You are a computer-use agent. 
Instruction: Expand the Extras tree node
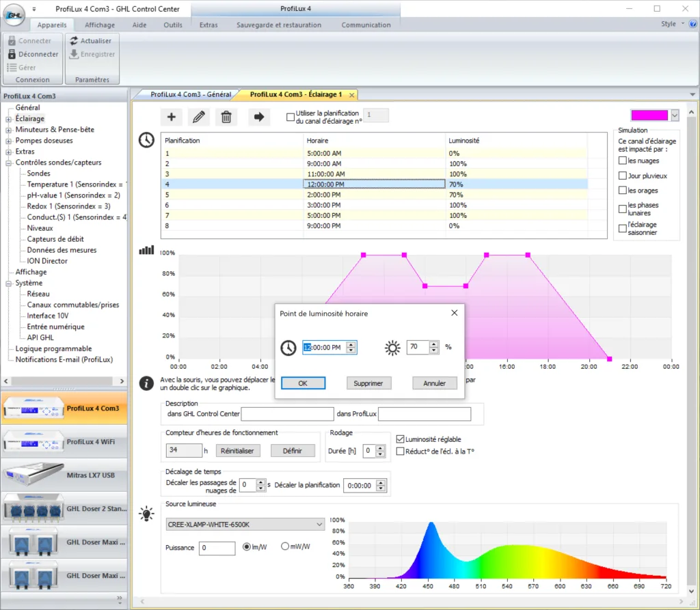pos(8,152)
